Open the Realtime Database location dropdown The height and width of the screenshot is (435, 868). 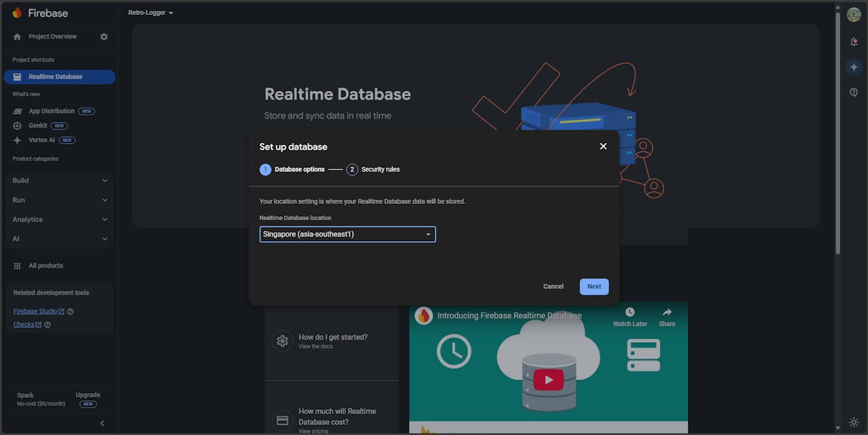tap(347, 234)
